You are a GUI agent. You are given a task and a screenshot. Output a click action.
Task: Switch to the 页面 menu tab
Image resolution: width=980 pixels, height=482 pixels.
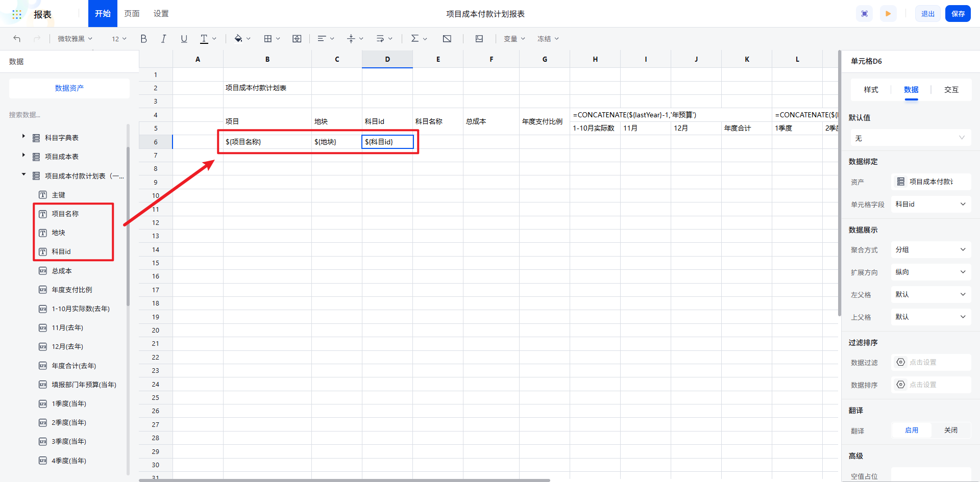click(132, 14)
